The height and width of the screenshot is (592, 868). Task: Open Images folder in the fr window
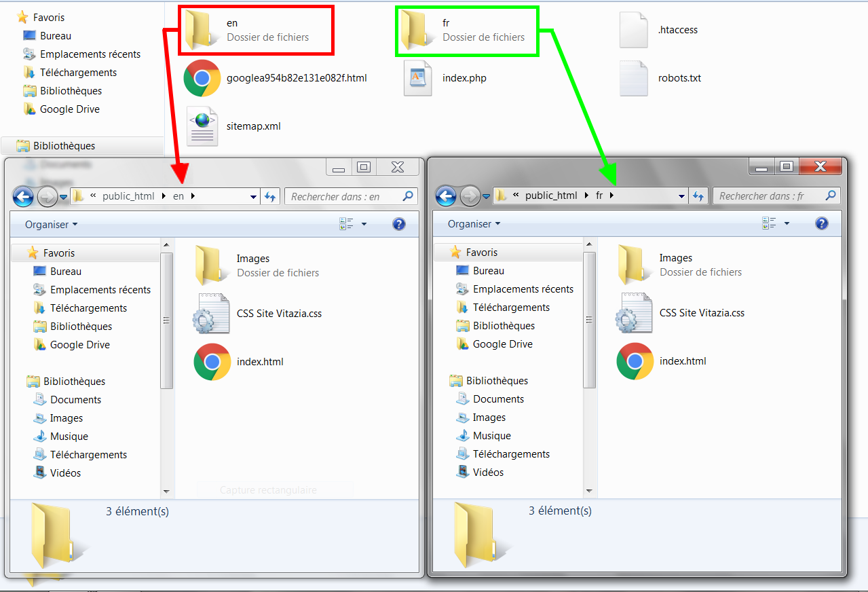(x=679, y=265)
